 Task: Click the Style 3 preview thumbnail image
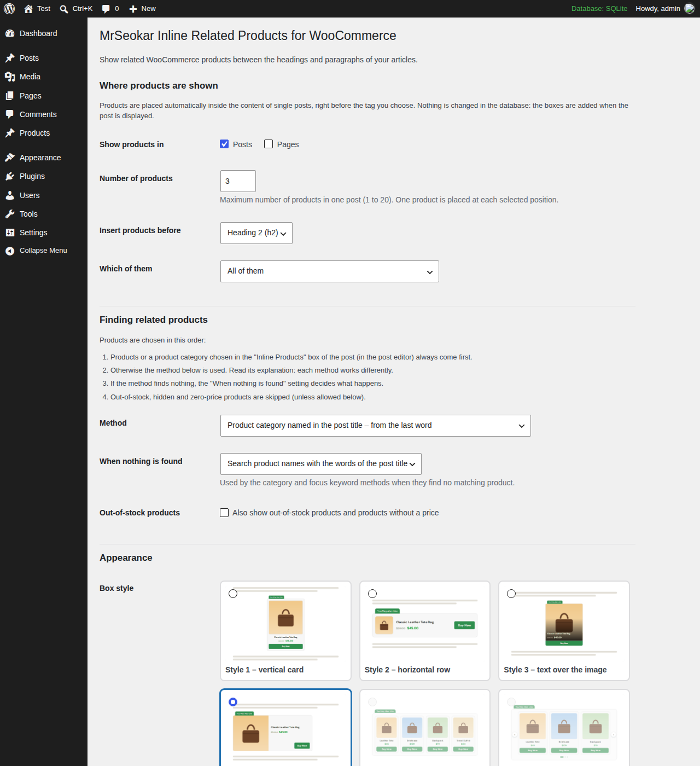(564, 624)
